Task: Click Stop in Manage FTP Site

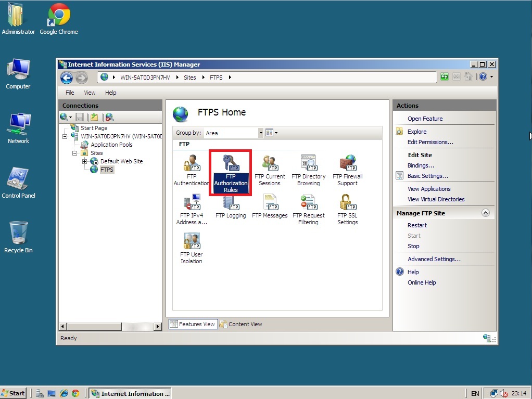Action: [413, 246]
